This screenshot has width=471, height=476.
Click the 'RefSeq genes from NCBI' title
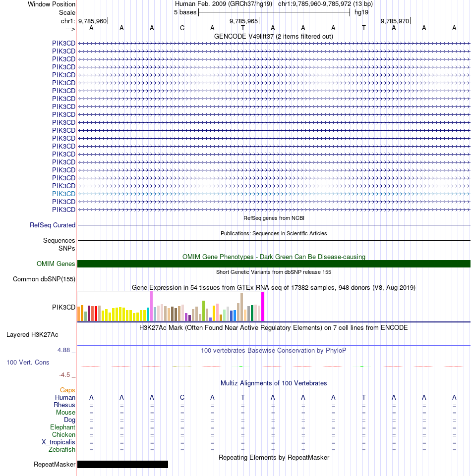tap(274, 218)
